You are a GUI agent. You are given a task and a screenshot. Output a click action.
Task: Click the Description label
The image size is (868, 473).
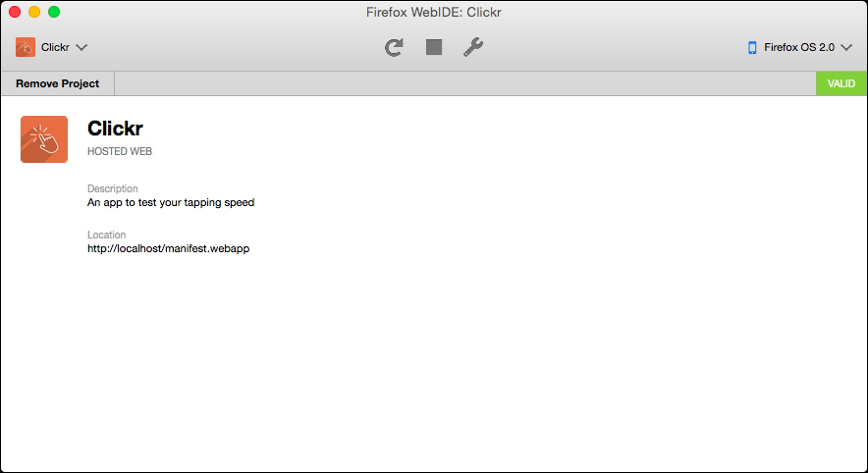[x=112, y=188]
